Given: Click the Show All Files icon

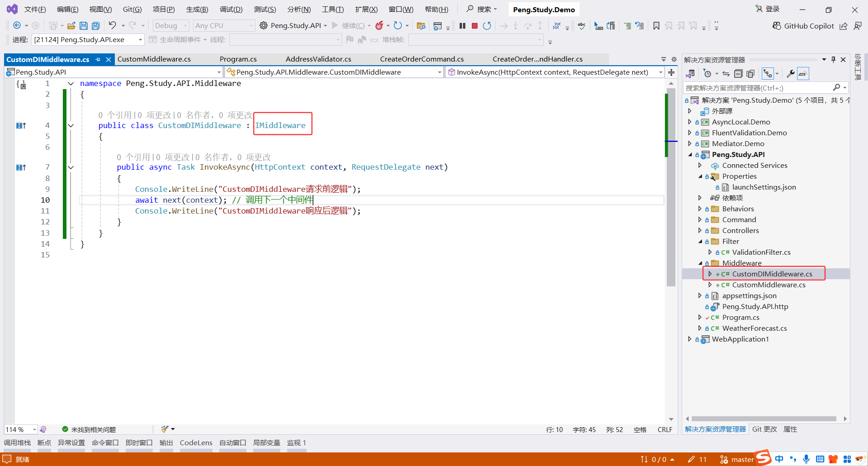Looking at the screenshot, I should [x=750, y=73].
